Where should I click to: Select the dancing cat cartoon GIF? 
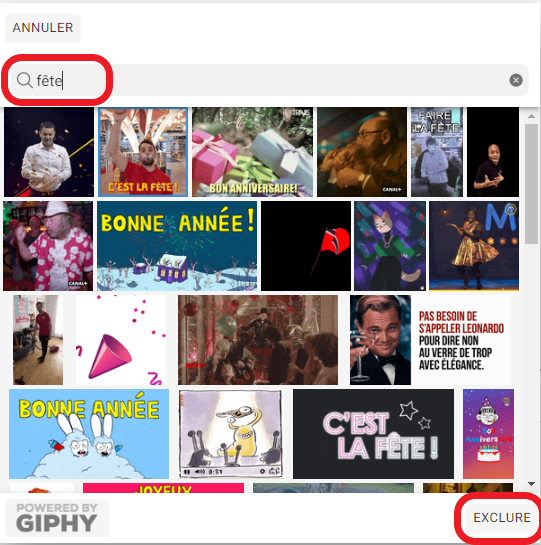pyautogui.click(x=390, y=246)
